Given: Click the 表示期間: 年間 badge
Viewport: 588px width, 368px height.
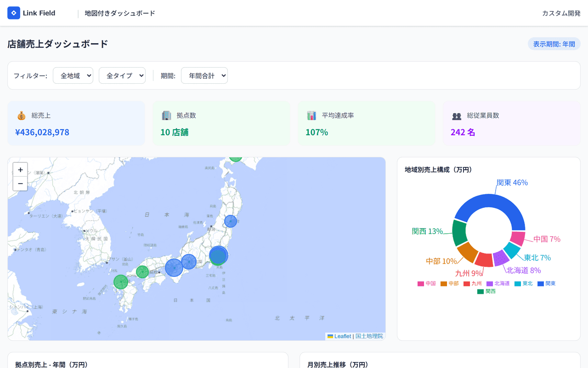Looking at the screenshot, I should (554, 44).
